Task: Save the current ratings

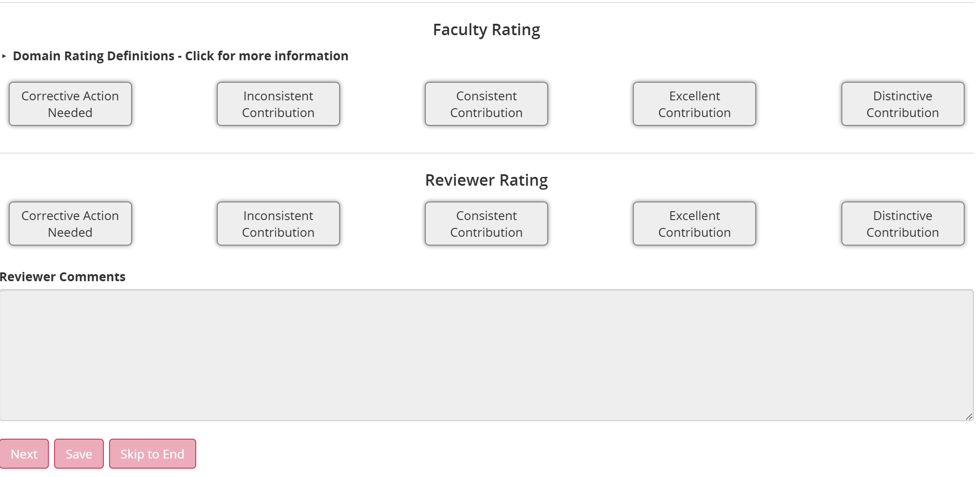Action: coord(79,454)
